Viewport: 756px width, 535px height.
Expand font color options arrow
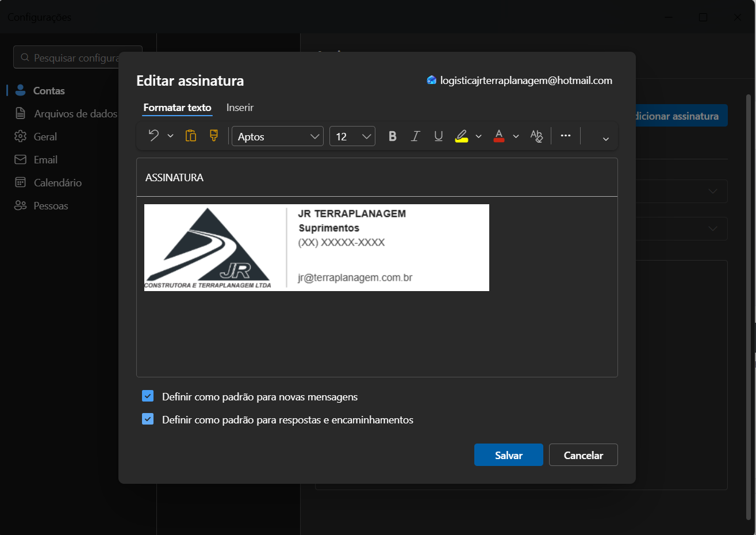pos(516,137)
